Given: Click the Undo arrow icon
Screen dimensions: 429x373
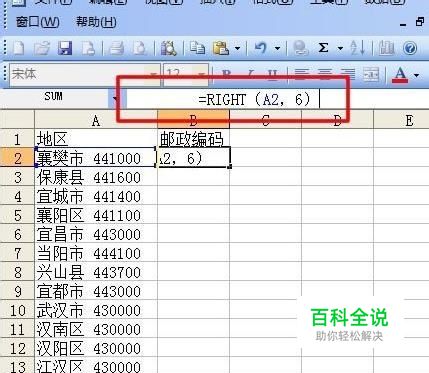Looking at the screenshot, I should 261,48.
